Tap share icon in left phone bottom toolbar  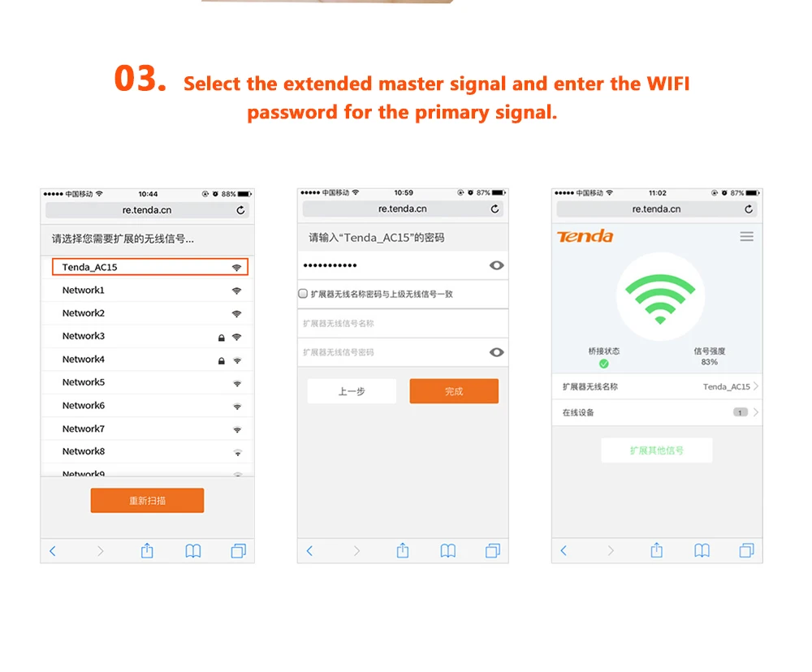[x=147, y=550]
